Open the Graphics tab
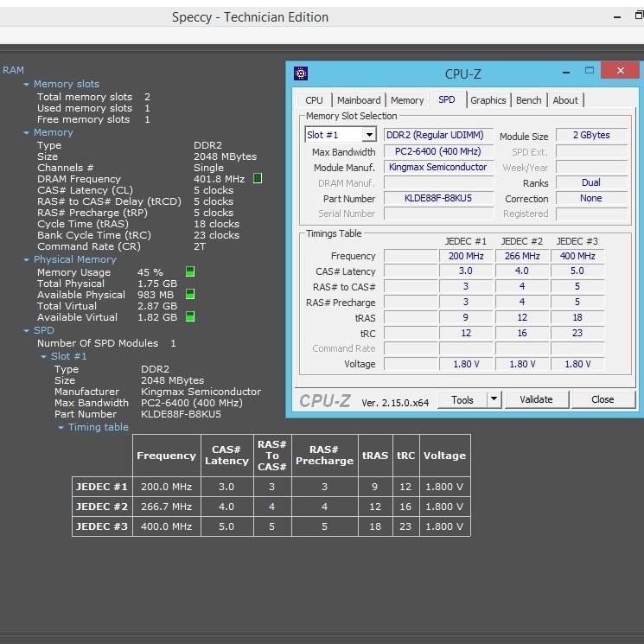 coord(488,100)
